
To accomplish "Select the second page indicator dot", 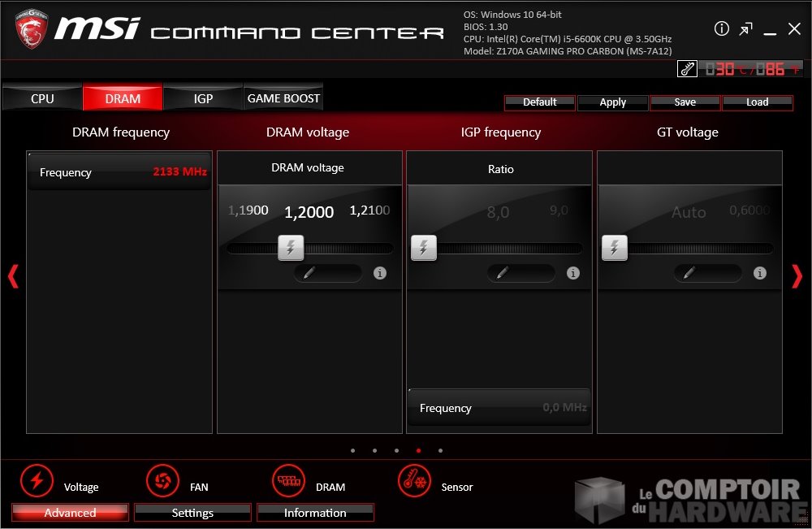I will tap(374, 451).
